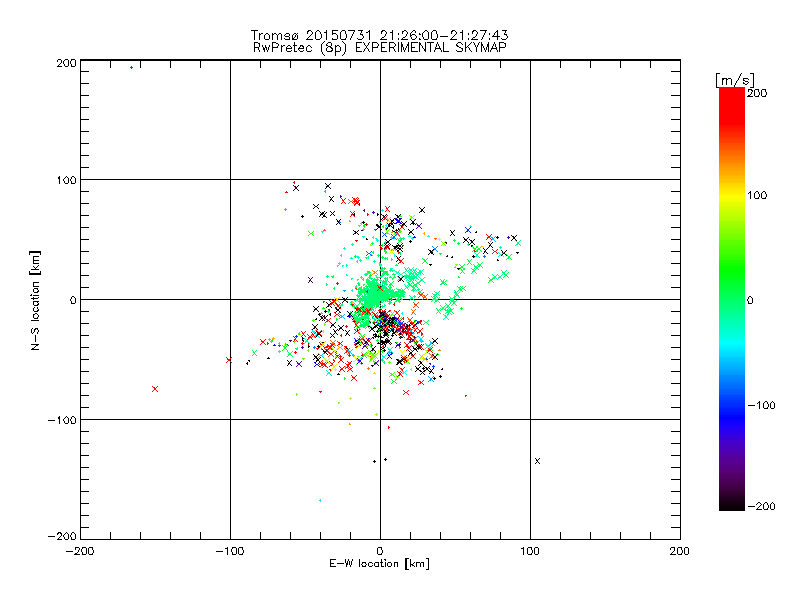Click the color bar's "-200" tick label

click(761, 507)
